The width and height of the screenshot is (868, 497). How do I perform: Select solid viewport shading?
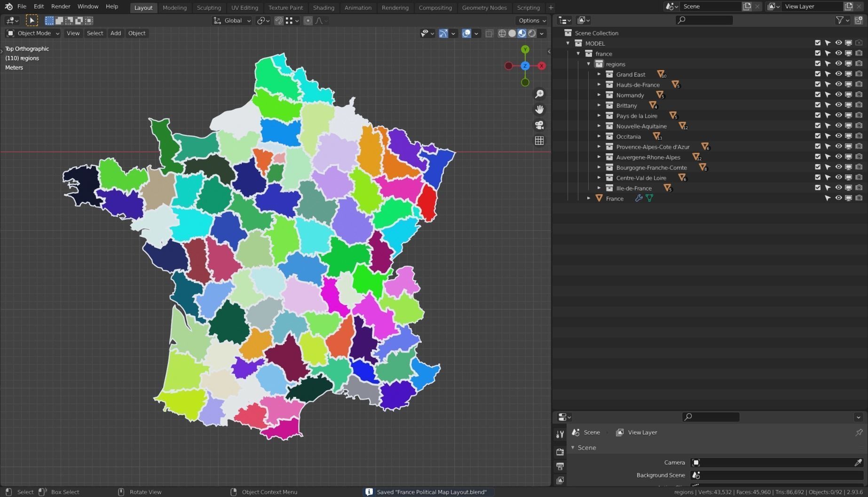point(512,33)
